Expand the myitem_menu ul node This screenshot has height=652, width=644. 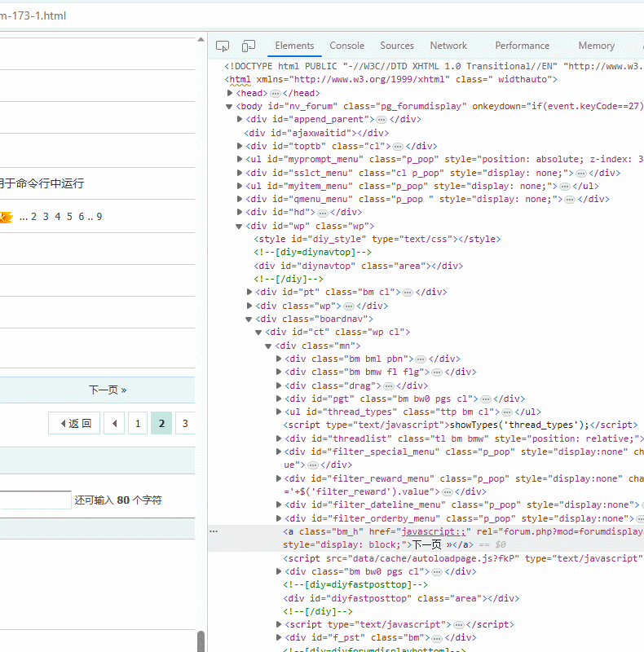[x=239, y=186]
